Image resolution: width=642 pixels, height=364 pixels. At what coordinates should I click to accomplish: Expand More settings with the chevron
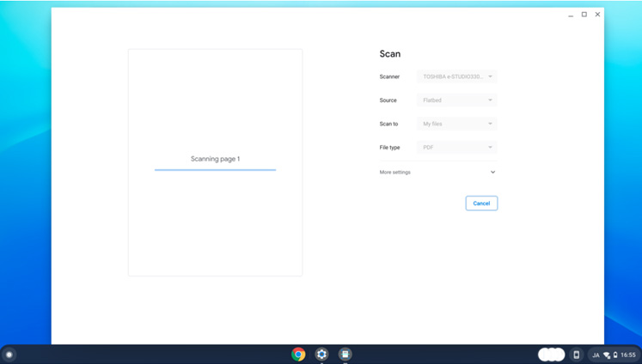tap(492, 172)
